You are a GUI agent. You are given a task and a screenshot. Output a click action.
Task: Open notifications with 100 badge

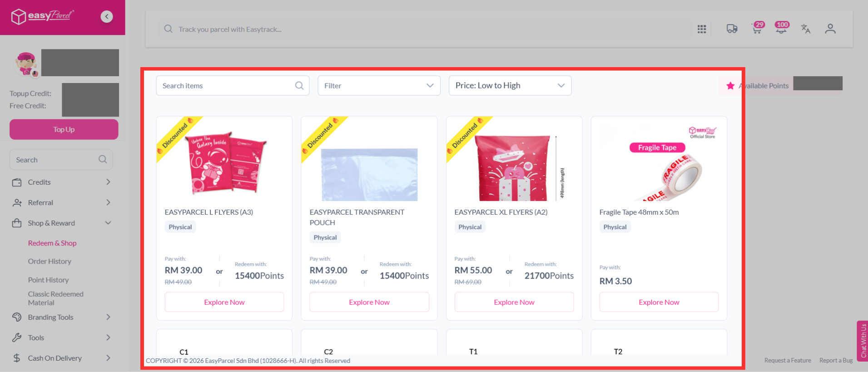point(781,28)
